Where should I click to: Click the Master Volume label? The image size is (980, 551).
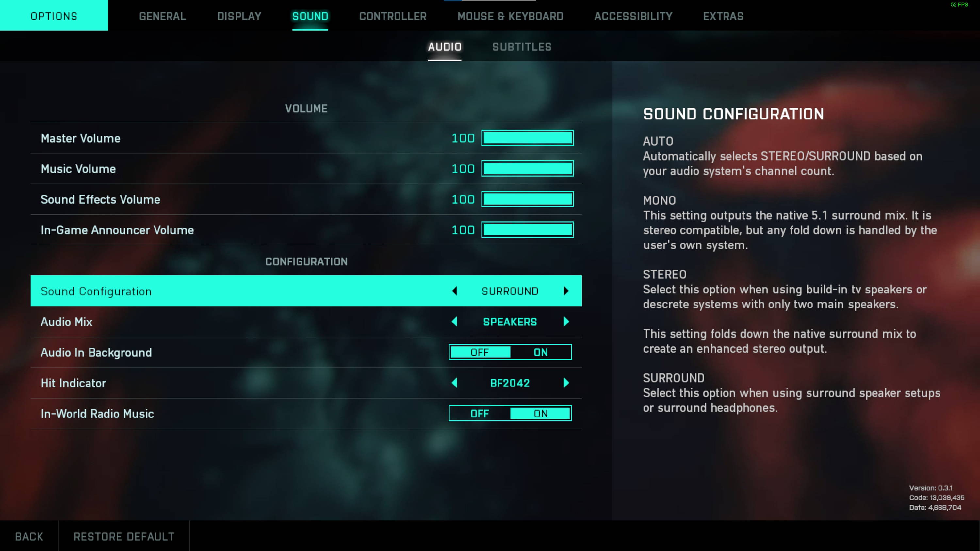(x=81, y=138)
